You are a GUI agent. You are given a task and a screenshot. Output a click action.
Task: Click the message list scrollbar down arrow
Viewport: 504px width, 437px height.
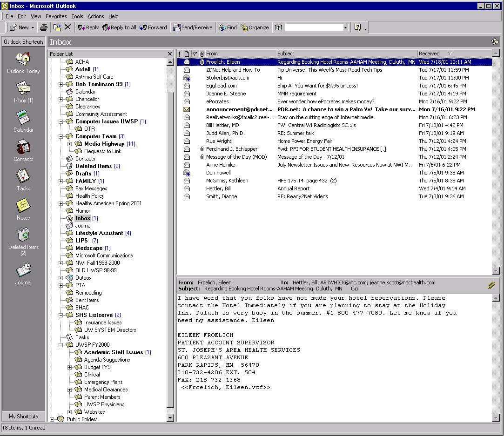coord(496,271)
